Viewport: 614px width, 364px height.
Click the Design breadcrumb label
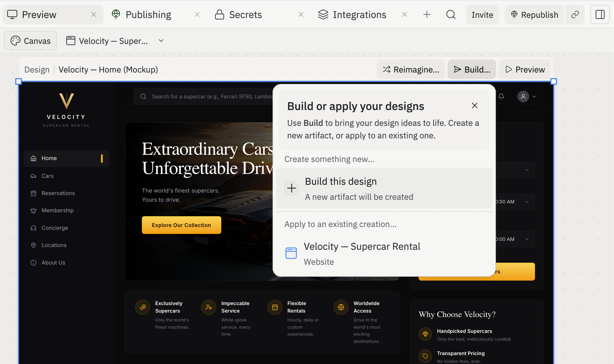[37, 69]
